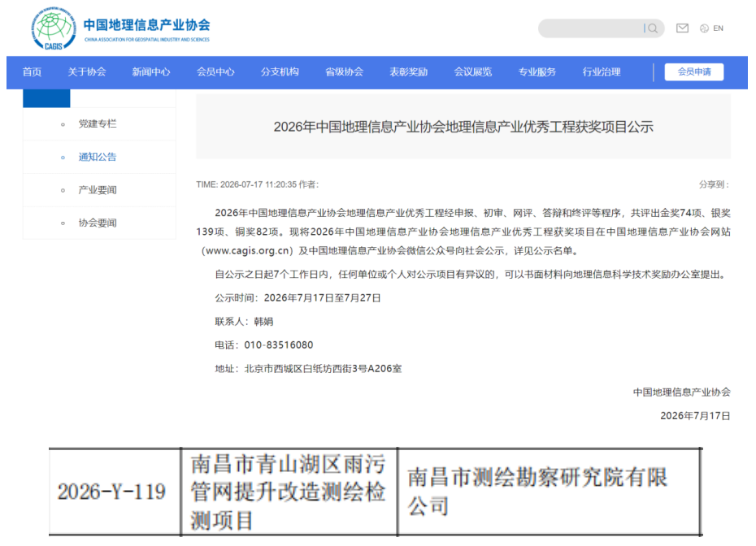Image resolution: width=756 pixels, height=546 pixels.
Task: Open the 会员中心 menu item
Action: [x=215, y=71]
